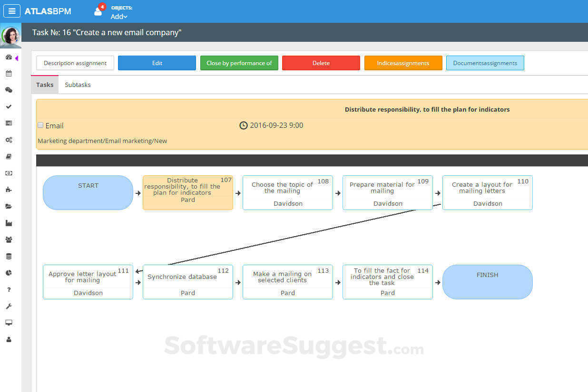588x392 pixels.
Task: Select the Indicesassignments orange button
Action: click(x=403, y=63)
